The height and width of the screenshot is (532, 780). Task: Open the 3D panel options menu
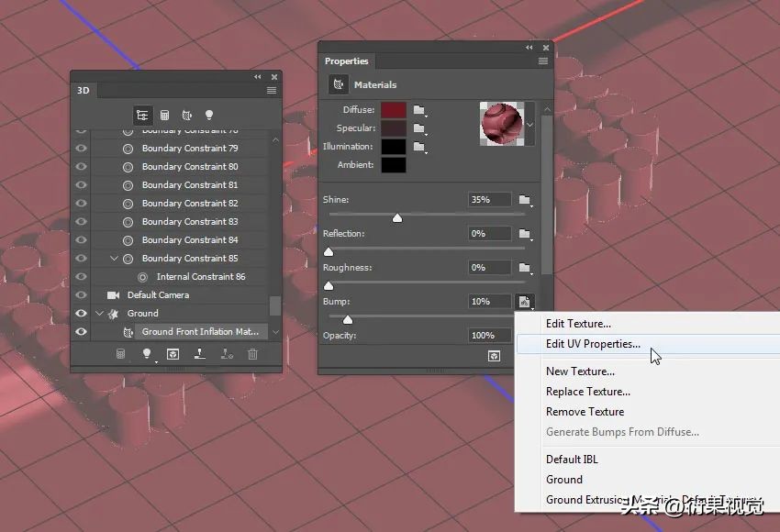pos(272,91)
